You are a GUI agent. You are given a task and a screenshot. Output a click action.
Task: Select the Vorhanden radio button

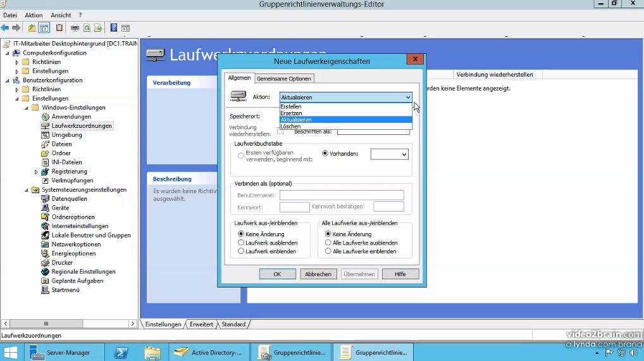(325, 153)
